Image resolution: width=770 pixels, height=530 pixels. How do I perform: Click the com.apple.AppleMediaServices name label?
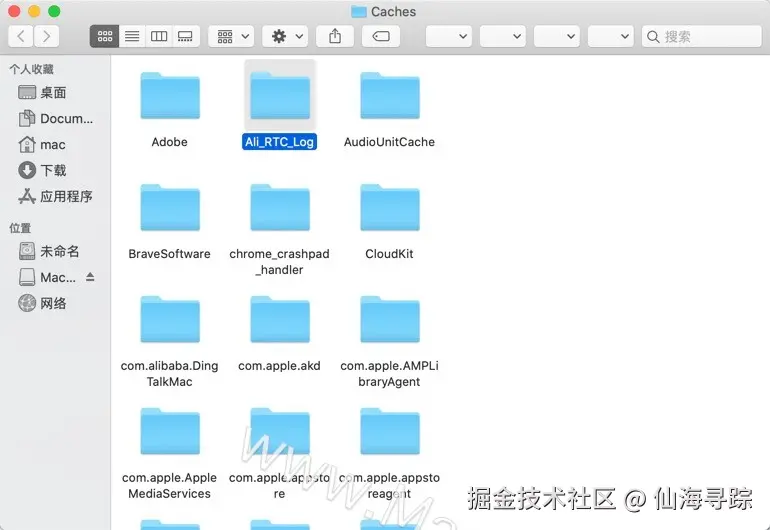tap(169, 485)
